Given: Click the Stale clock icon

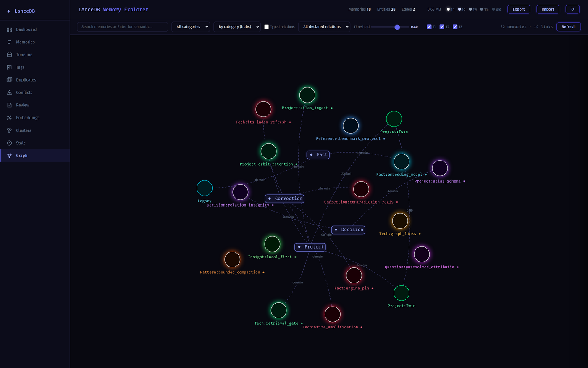Looking at the screenshot, I should 9,143.
